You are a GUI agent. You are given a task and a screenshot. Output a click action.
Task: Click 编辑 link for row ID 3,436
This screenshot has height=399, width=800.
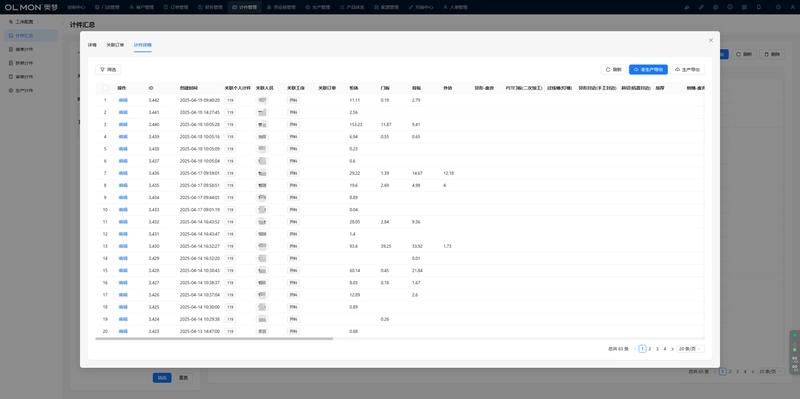point(122,173)
